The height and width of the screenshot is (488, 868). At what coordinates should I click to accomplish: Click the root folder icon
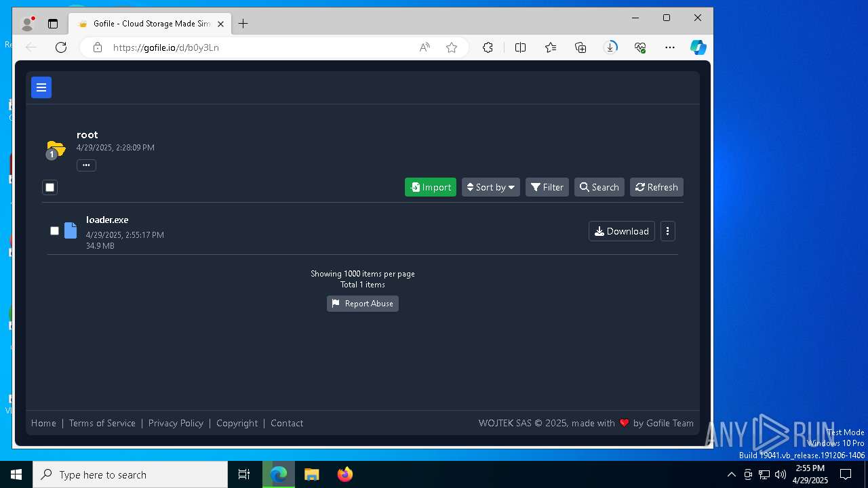click(56, 148)
